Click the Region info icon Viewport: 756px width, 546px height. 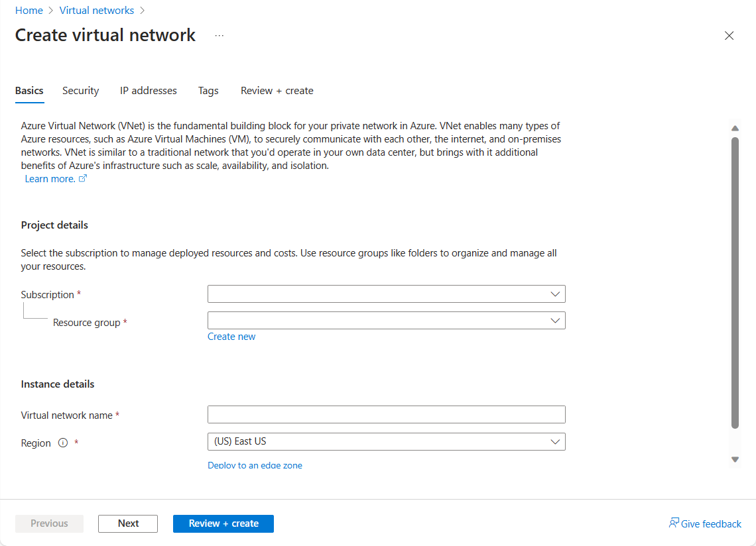click(x=63, y=443)
